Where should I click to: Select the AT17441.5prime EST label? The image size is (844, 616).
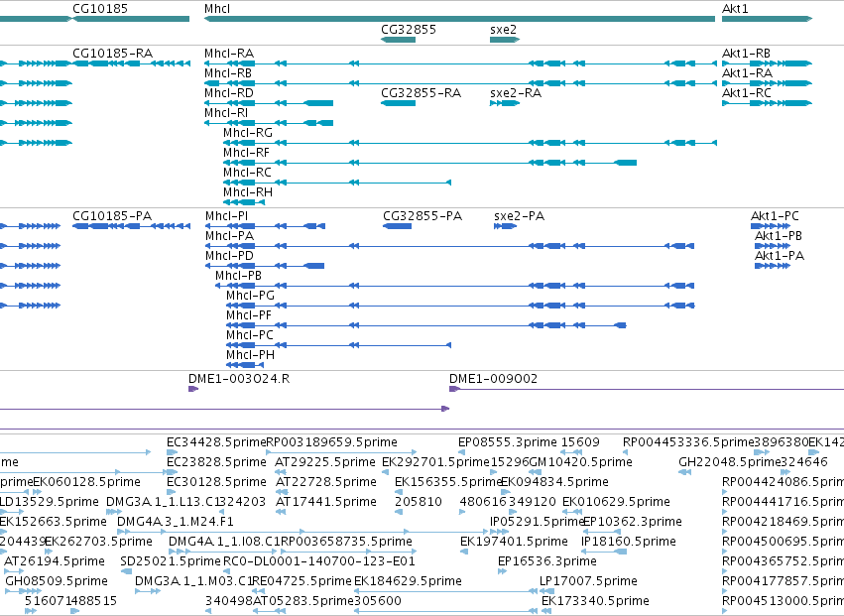(325, 502)
